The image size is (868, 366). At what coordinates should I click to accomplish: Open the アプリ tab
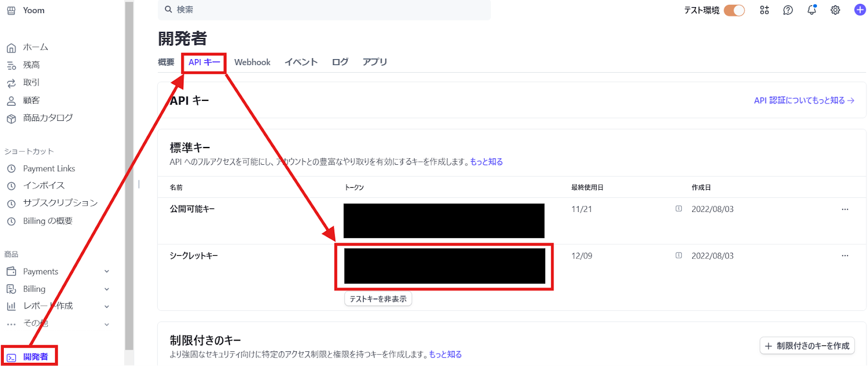point(375,62)
